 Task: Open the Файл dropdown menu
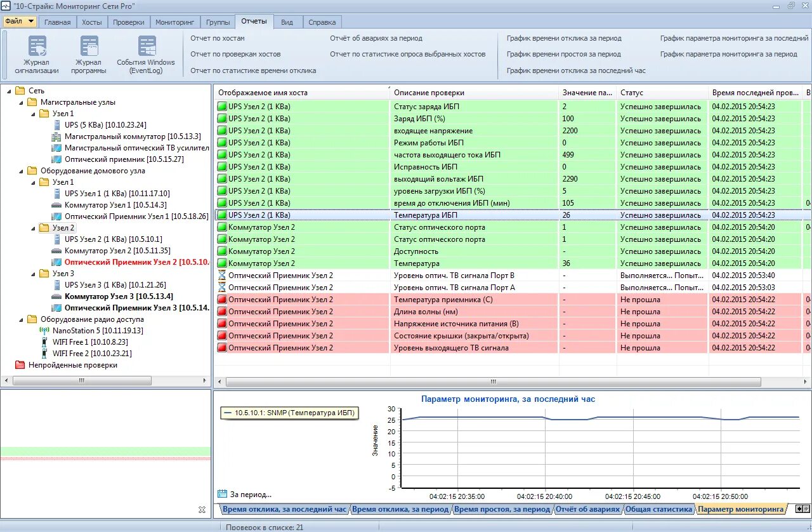coord(20,21)
